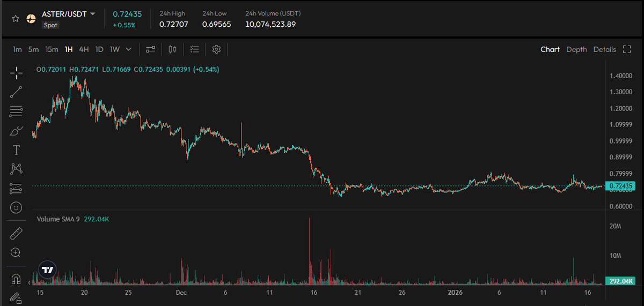Select the 5m timeframe
This screenshot has height=306, width=644.
point(33,49)
